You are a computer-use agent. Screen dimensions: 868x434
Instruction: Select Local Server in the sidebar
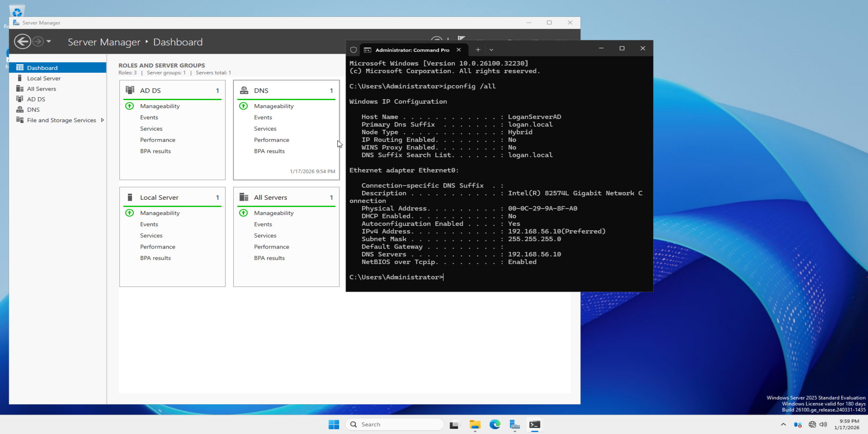coord(43,78)
